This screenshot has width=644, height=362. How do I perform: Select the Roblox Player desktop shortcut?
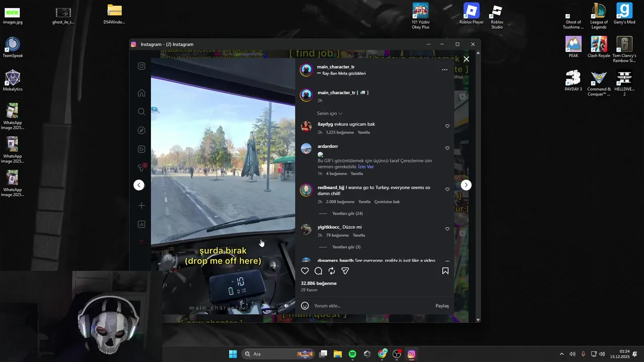pos(471,14)
